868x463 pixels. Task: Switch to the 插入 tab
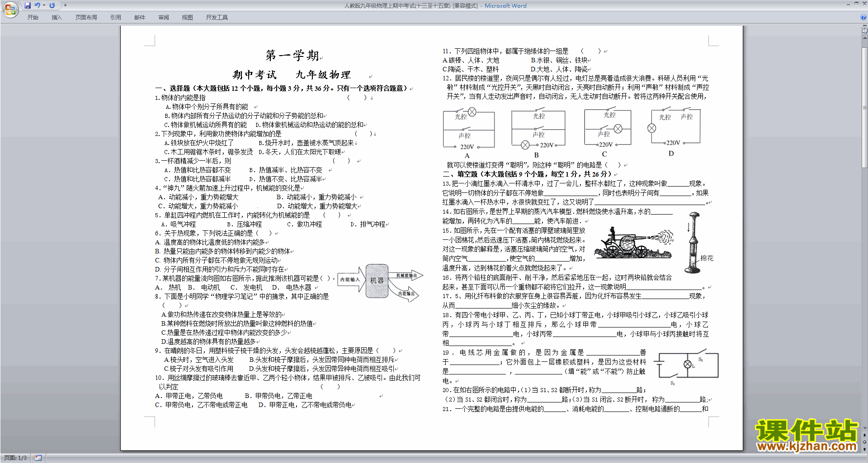[x=57, y=17]
